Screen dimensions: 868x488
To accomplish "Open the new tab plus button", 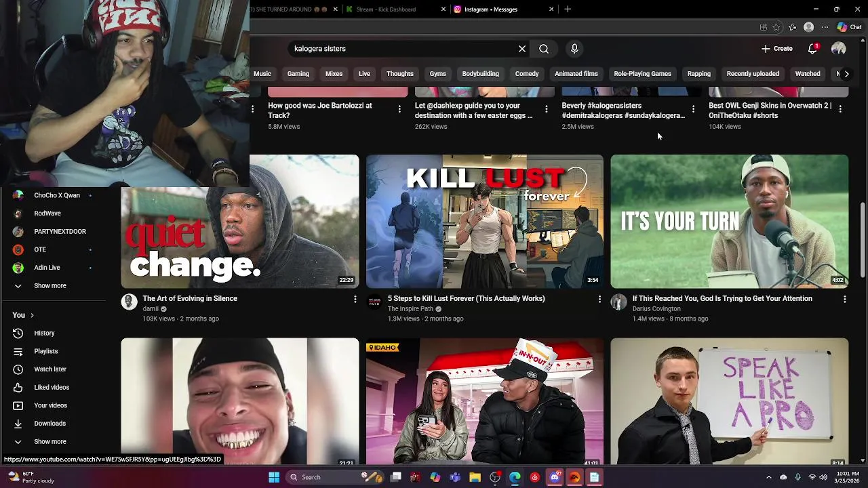I will [x=568, y=9].
